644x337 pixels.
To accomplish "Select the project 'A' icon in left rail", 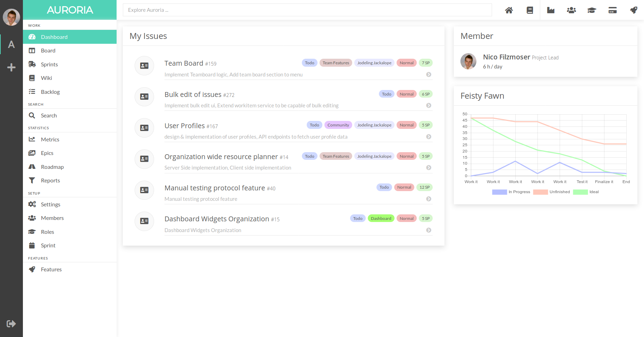I will tap(11, 44).
